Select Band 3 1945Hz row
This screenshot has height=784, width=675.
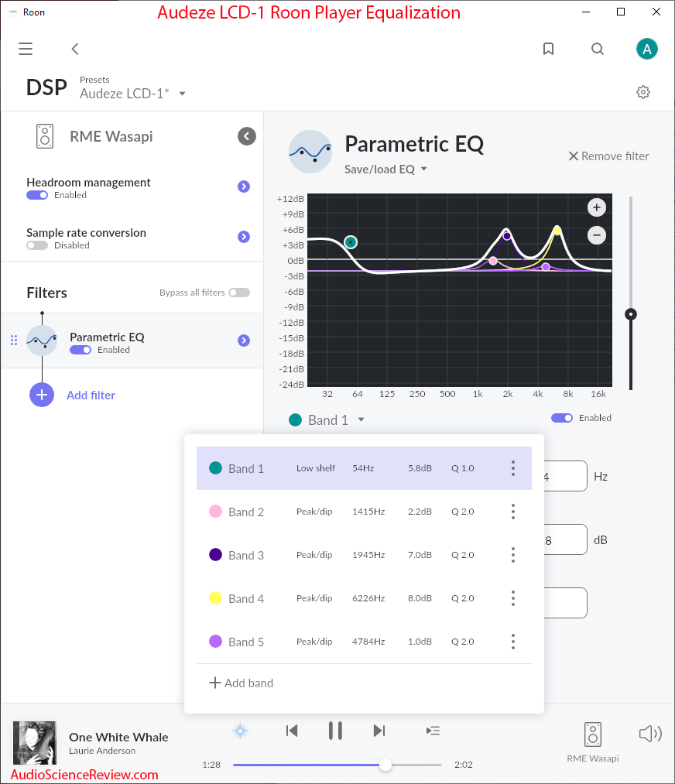point(364,555)
